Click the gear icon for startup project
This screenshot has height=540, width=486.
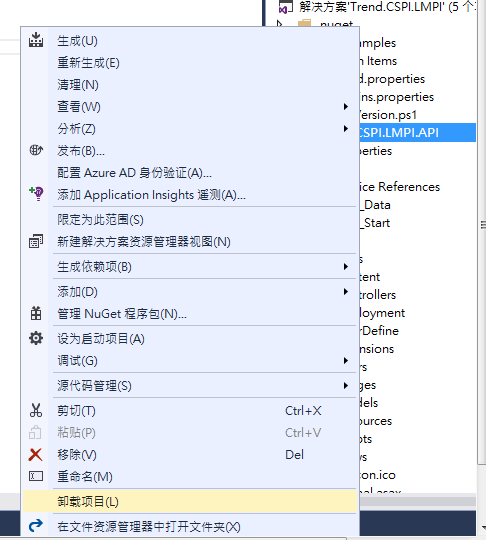click(36, 338)
